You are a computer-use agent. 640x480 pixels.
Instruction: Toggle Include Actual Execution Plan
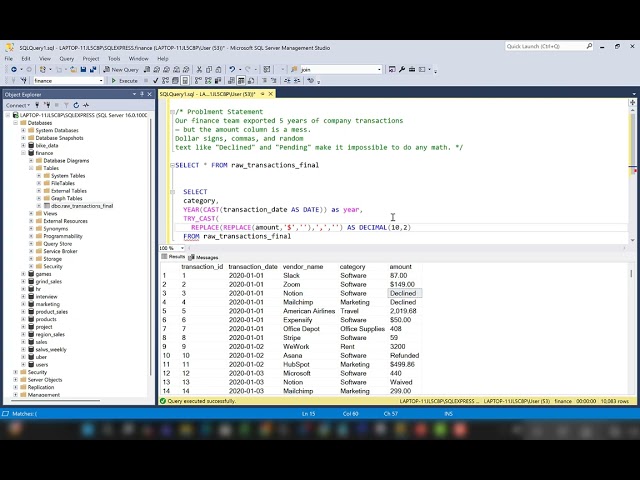coord(198,81)
